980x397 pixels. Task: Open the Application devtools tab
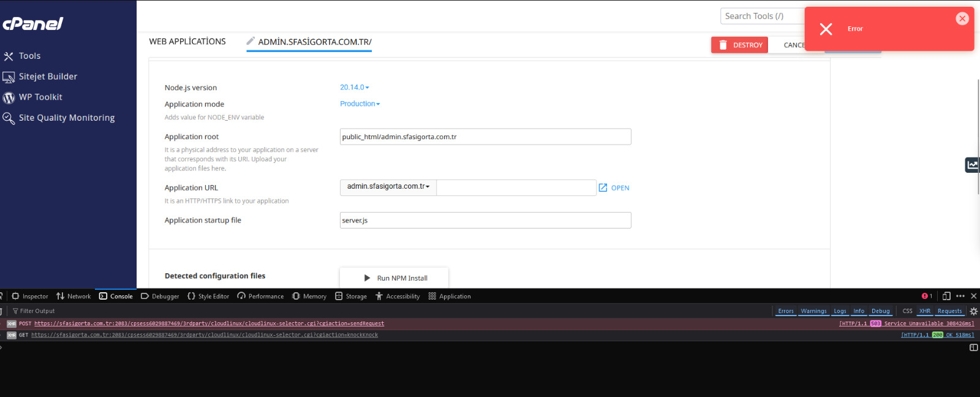(x=450, y=297)
